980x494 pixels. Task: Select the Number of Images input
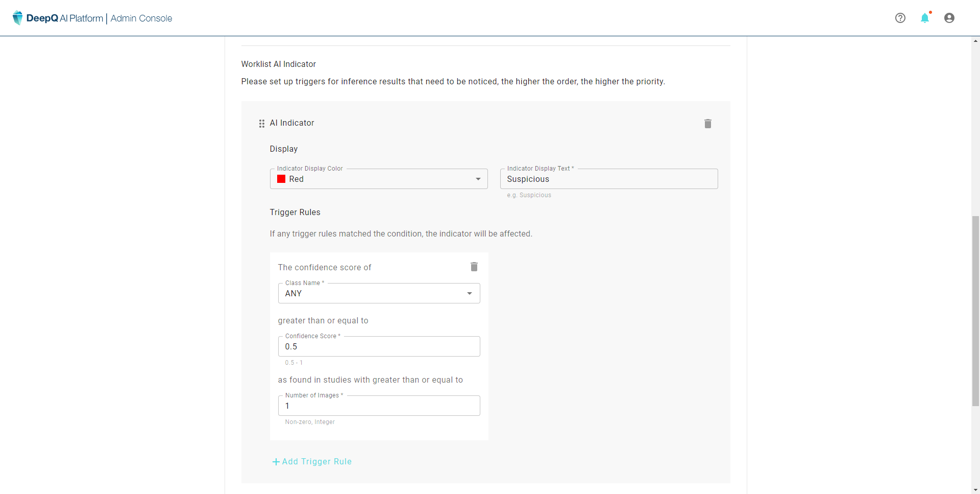pos(378,406)
